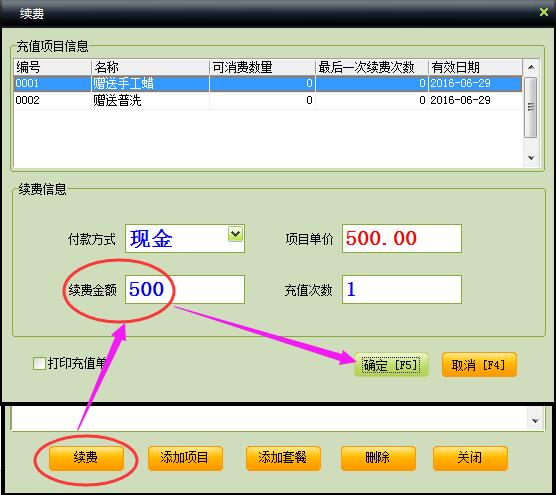The image size is (556, 495).
Task: Sort by 有效日期 column header
Action: click(x=475, y=67)
